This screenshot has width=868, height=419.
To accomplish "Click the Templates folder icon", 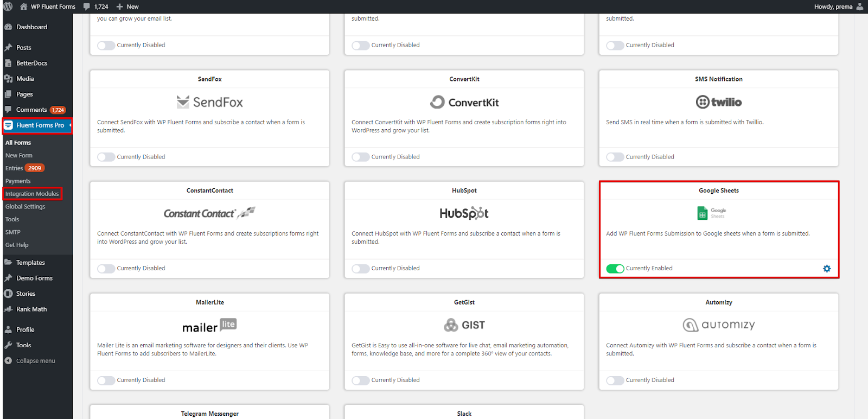I will [x=8, y=263].
